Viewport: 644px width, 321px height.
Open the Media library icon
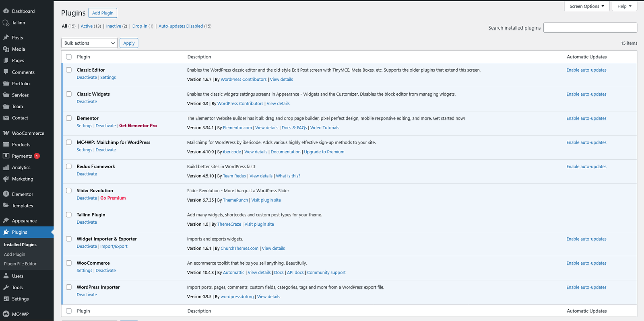point(6,49)
